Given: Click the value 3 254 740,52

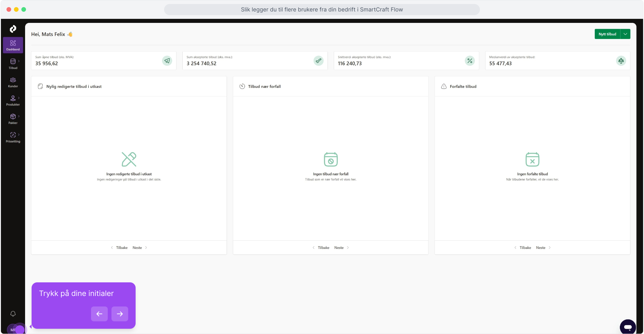Looking at the screenshot, I should pyautogui.click(x=202, y=63).
